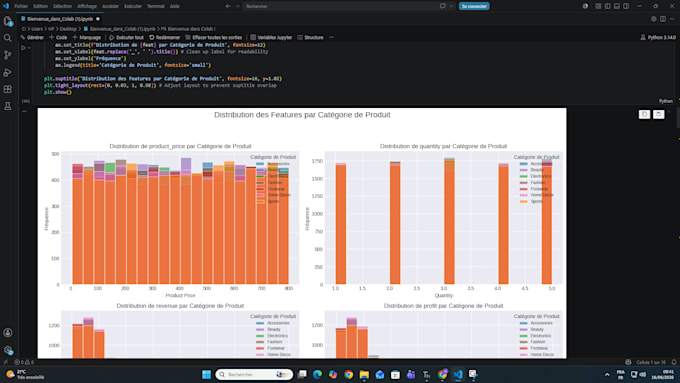
Task: Open notifications bell in status bar
Action: pos(674,362)
